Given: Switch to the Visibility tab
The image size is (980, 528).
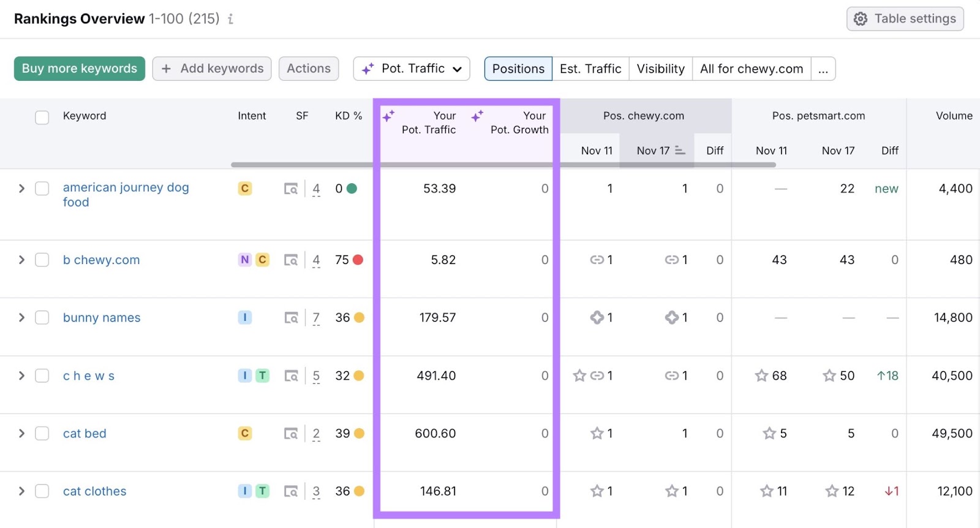Looking at the screenshot, I should [660, 69].
